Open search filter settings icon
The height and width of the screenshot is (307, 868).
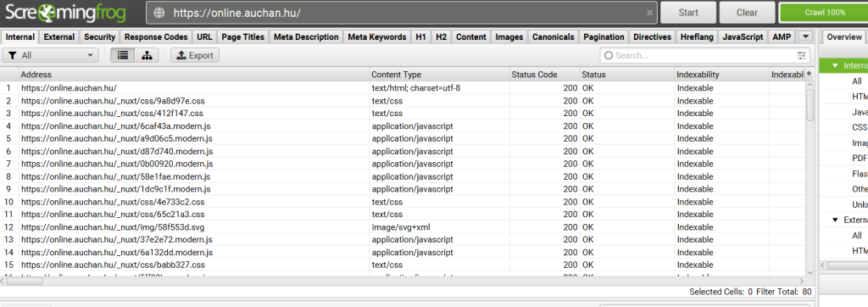(802, 55)
